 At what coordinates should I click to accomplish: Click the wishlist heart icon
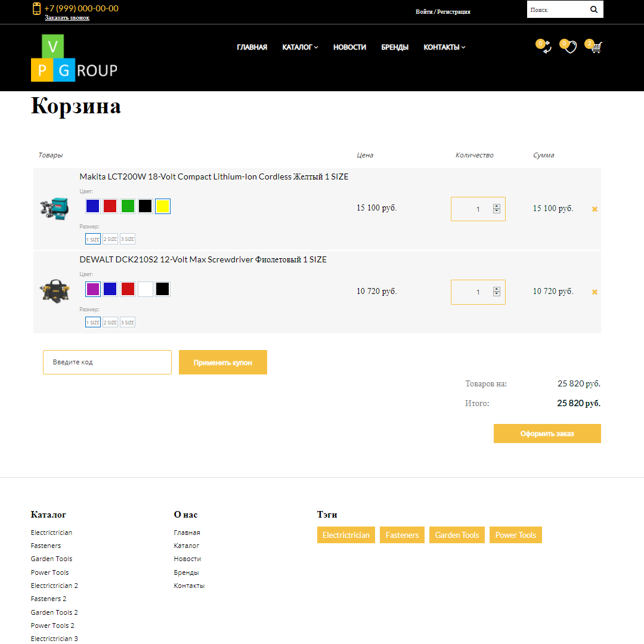tap(569, 47)
